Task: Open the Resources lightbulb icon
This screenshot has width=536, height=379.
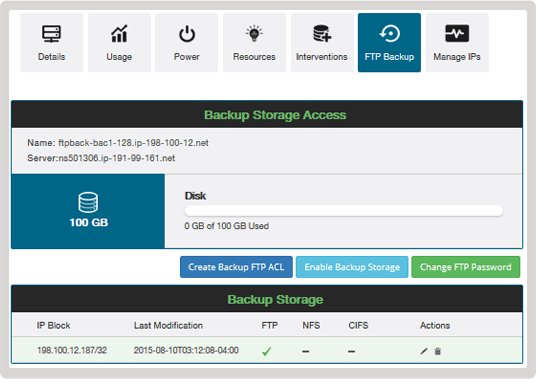Action: pyautogui.click(x=254, y=33)
